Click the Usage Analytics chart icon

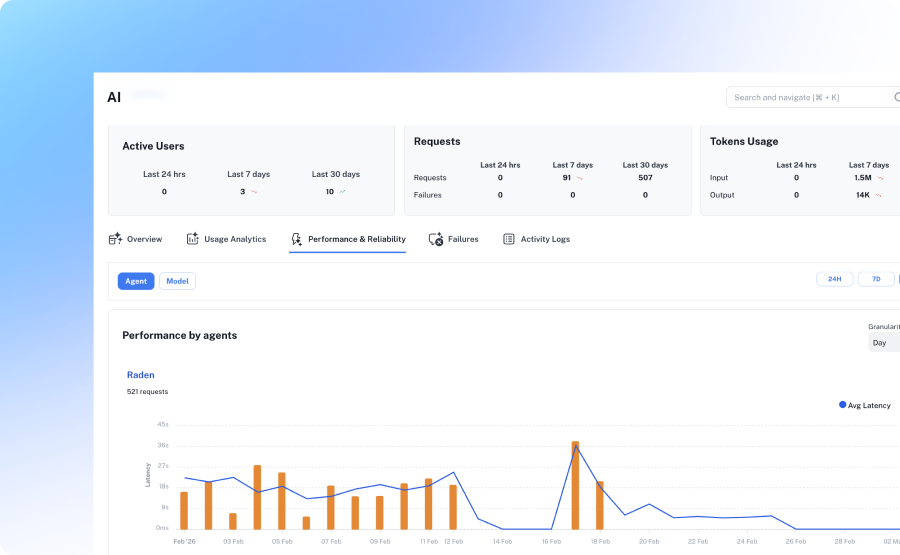[x=192, y=239]
